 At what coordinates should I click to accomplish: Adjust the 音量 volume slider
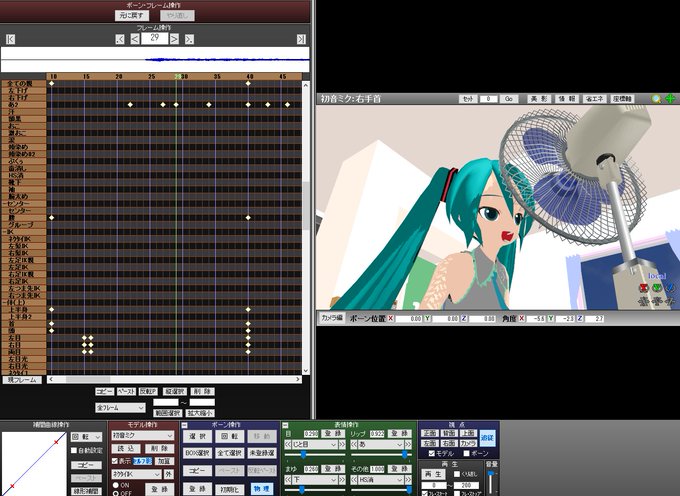pos(490,475)
